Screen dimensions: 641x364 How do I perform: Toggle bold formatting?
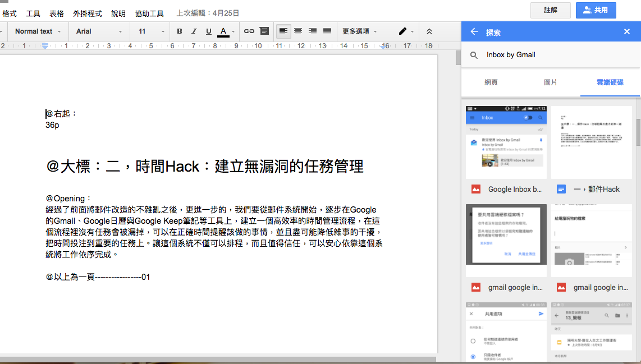coord(179,31)
